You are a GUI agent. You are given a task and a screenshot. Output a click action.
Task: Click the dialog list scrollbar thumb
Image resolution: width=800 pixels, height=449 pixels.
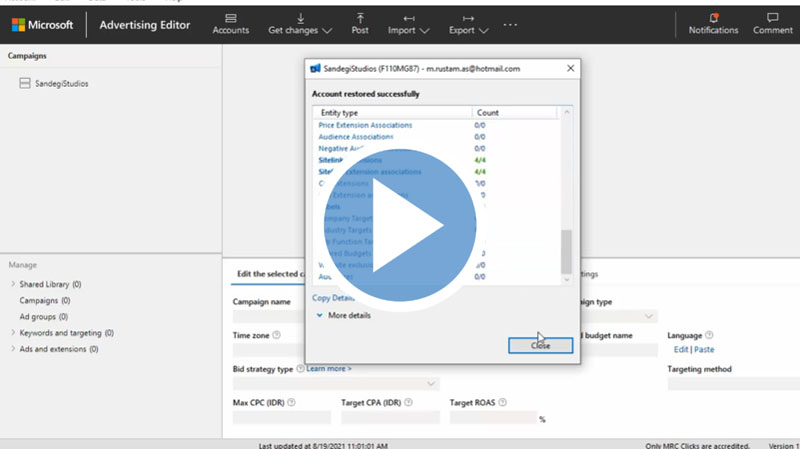point(566,252)
